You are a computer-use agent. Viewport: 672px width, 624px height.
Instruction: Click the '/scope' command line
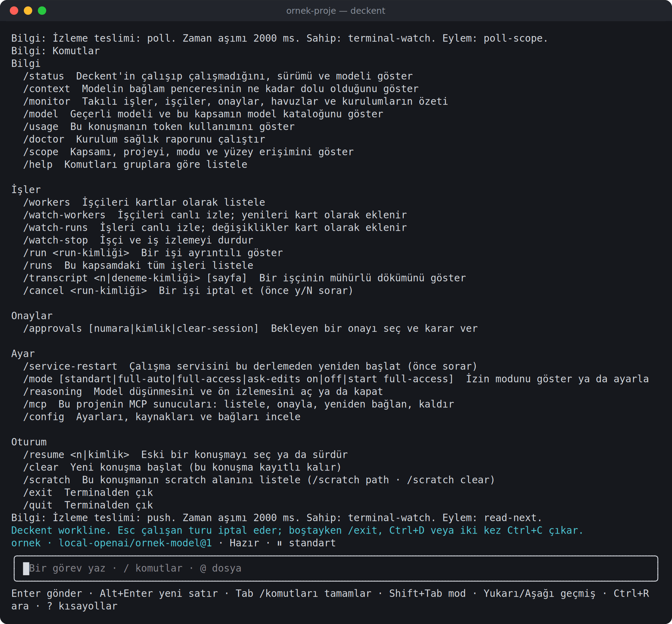[x=188, y=152]
